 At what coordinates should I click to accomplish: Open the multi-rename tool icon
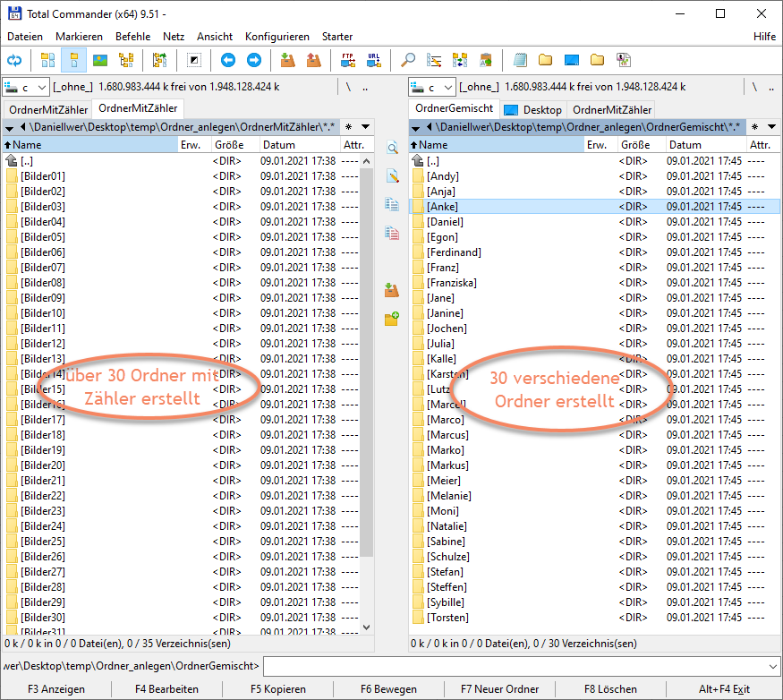[x=434, y=61]
